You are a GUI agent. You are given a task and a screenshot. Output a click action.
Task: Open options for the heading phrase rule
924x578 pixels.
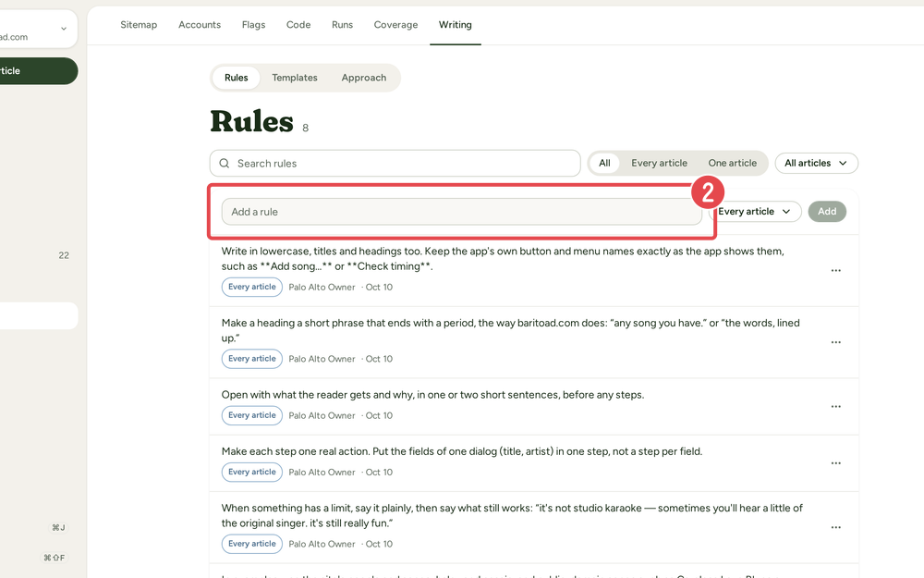tap(835, 343)
